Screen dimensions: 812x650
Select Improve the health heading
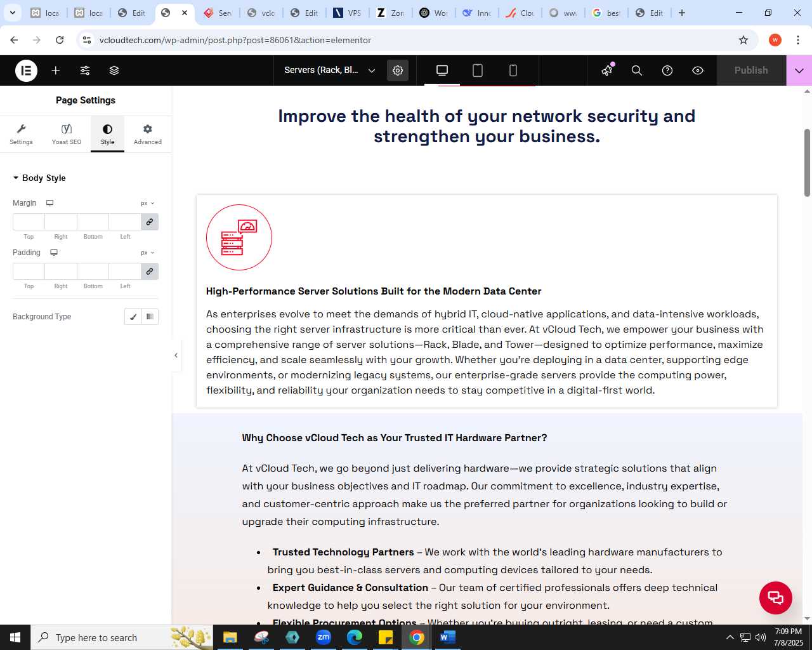coord(487,126)
